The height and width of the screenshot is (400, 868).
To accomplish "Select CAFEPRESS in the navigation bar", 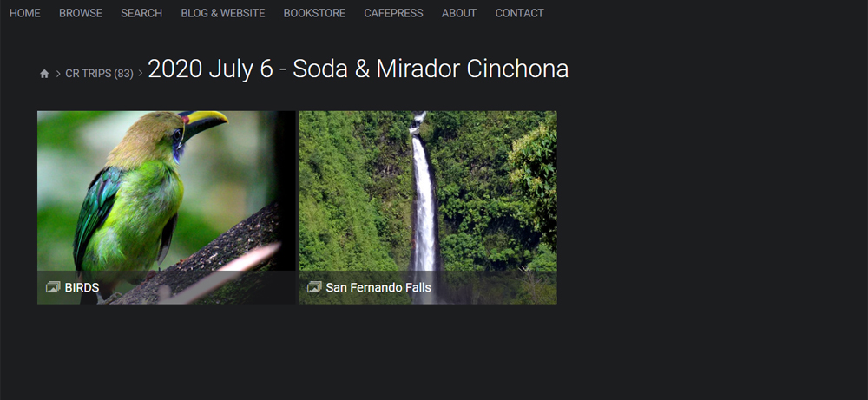I will (x=393, y=13).
